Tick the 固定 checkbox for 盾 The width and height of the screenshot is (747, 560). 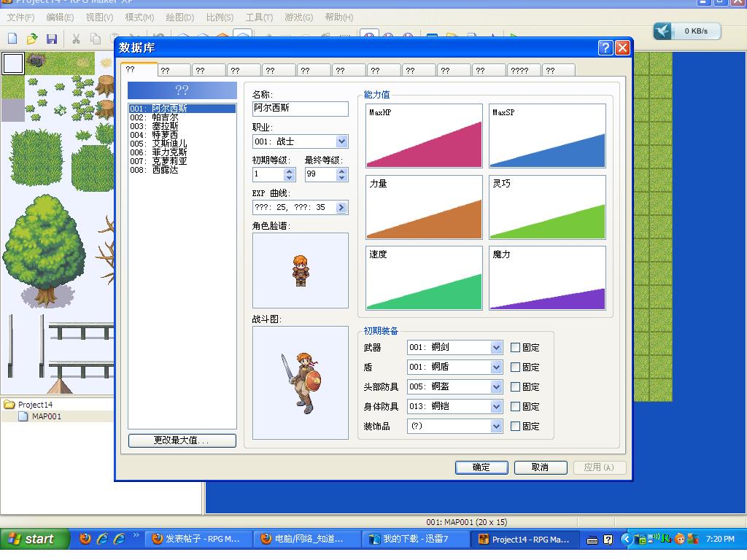point(515,367)
